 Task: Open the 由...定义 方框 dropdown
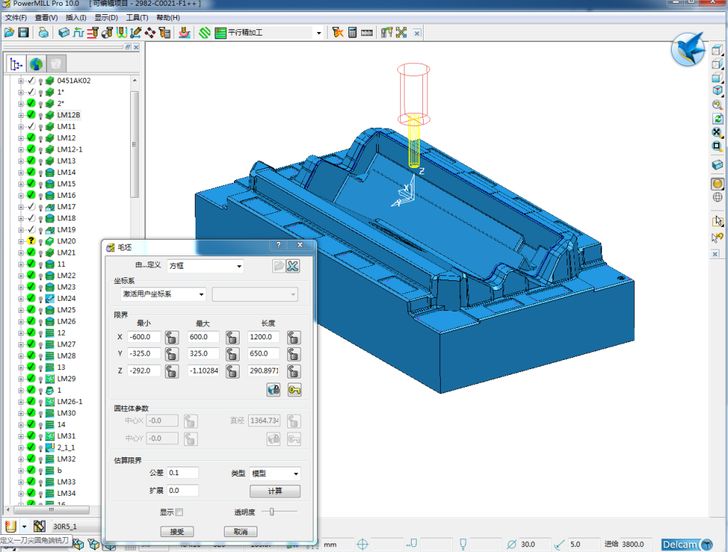coord(206,266)
